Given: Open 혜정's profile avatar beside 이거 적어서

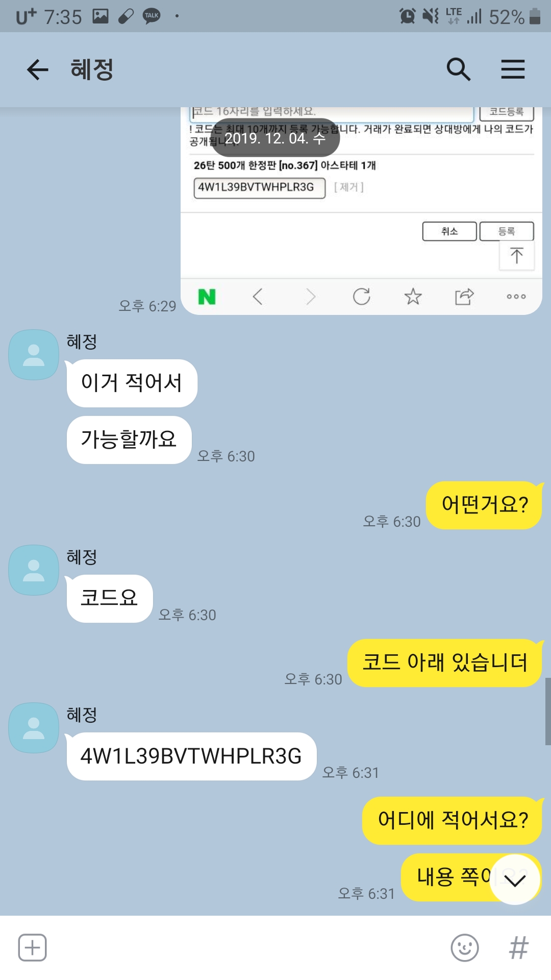Looking at the screenshot, I should click(34, 355).
